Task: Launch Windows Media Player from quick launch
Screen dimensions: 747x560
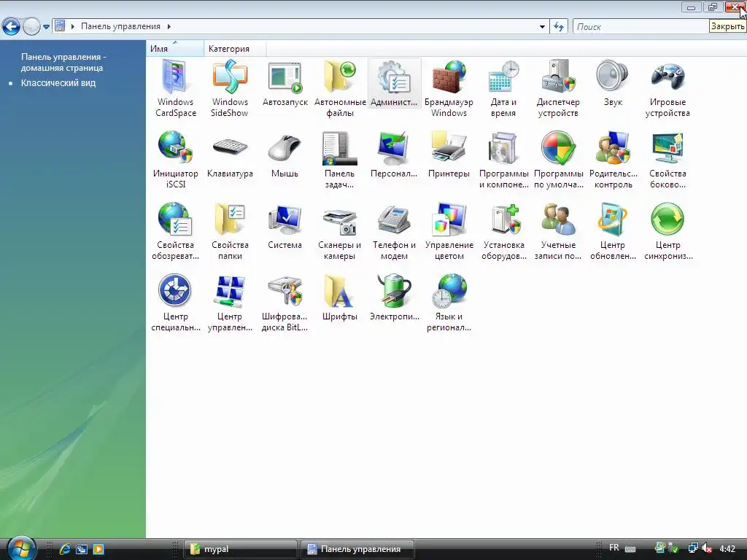Action: (x=98, y=549)
